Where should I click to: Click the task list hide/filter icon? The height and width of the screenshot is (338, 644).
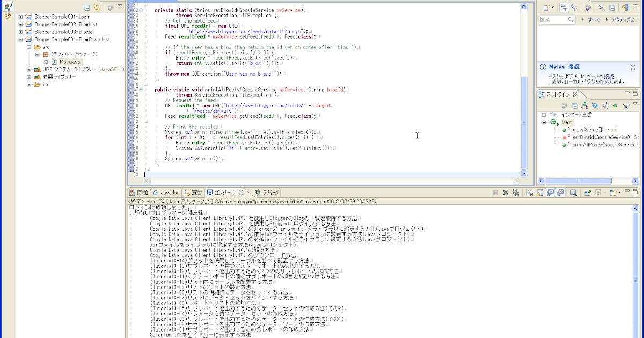(x=603, y=8)
